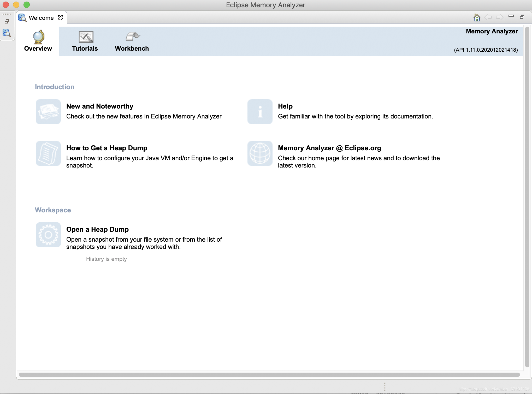This screenshot has height=394, width=532.
Task: Click the Help info icon
Action: pyautogui.click(x=260, y=112)
